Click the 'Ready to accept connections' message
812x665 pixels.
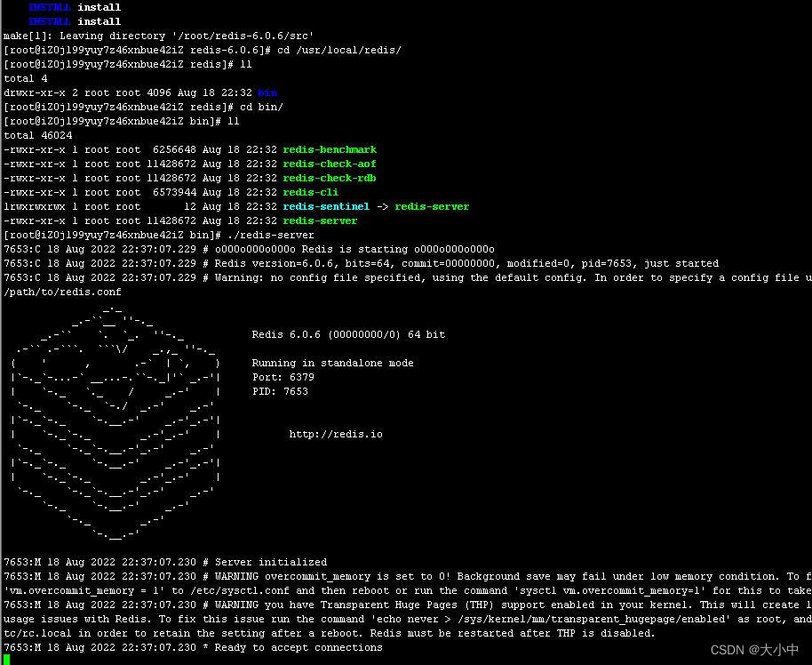[299, 647]
